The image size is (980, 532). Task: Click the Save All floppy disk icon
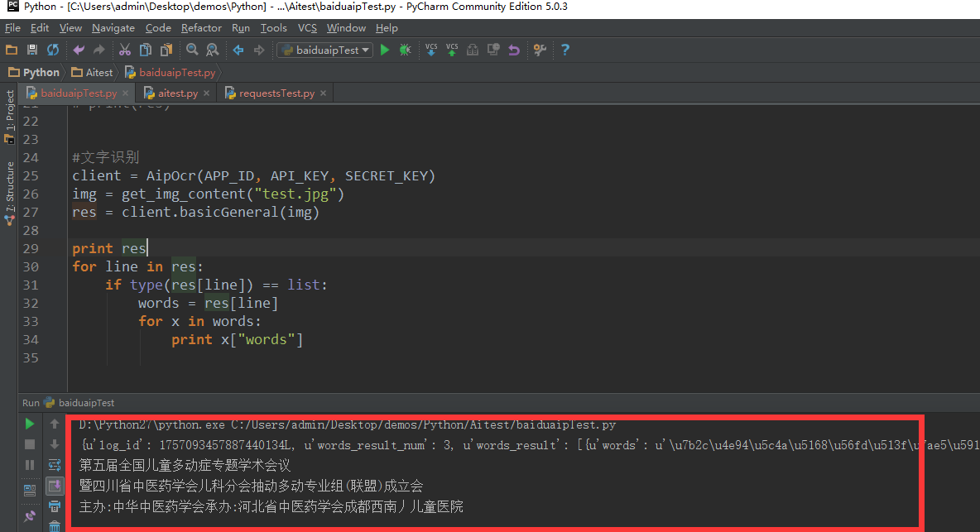32,50
